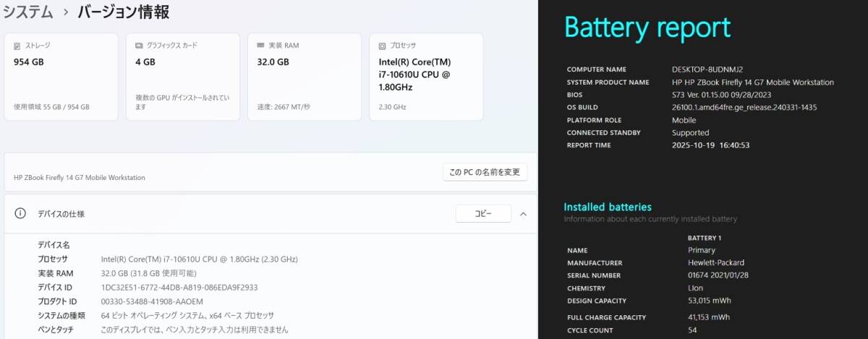Click the installed RAM icon
This screenshot has height=339, width=868.
260,46
